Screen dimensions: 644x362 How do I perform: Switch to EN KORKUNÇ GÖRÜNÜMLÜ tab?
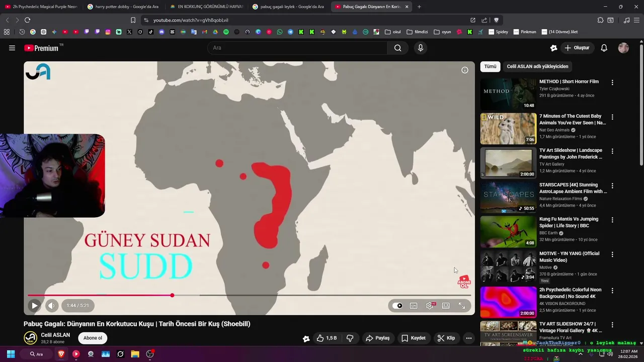coord(206,7)
